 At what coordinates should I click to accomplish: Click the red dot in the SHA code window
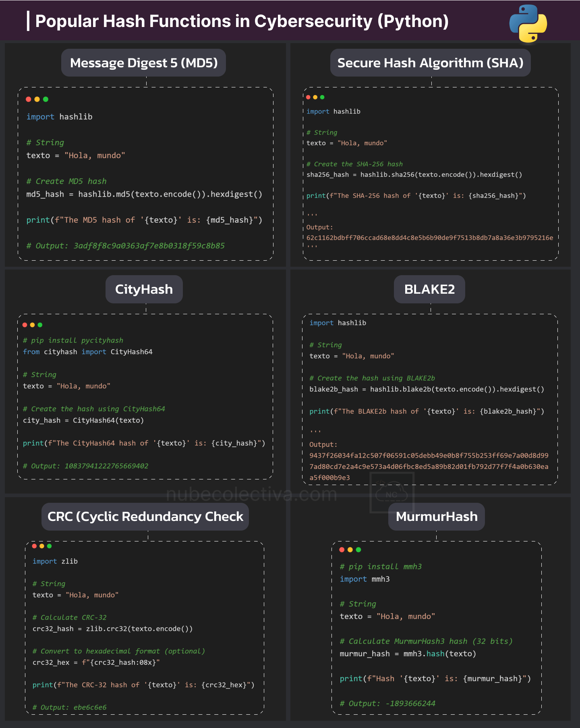click(309, 97)
